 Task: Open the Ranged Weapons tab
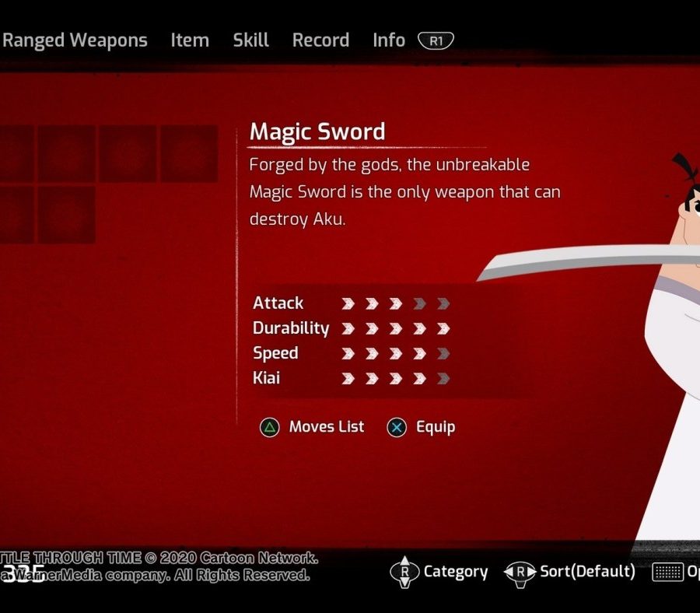[x=74, y=40]
